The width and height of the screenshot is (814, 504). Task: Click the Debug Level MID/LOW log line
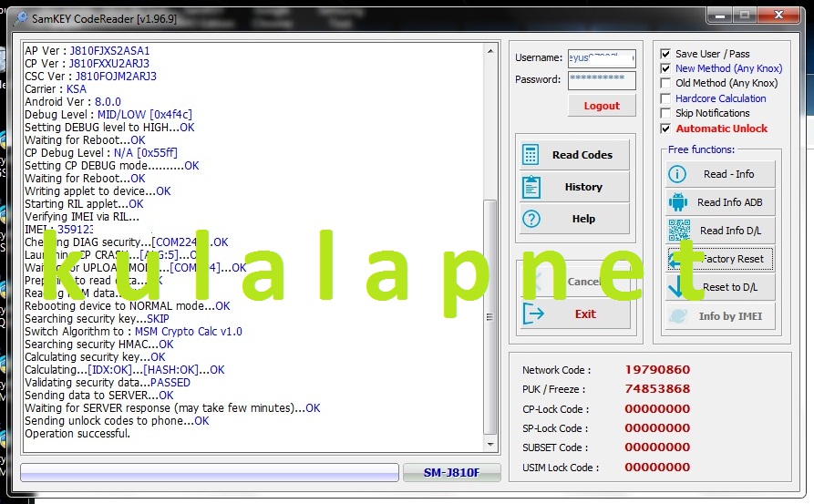point(108,115)
